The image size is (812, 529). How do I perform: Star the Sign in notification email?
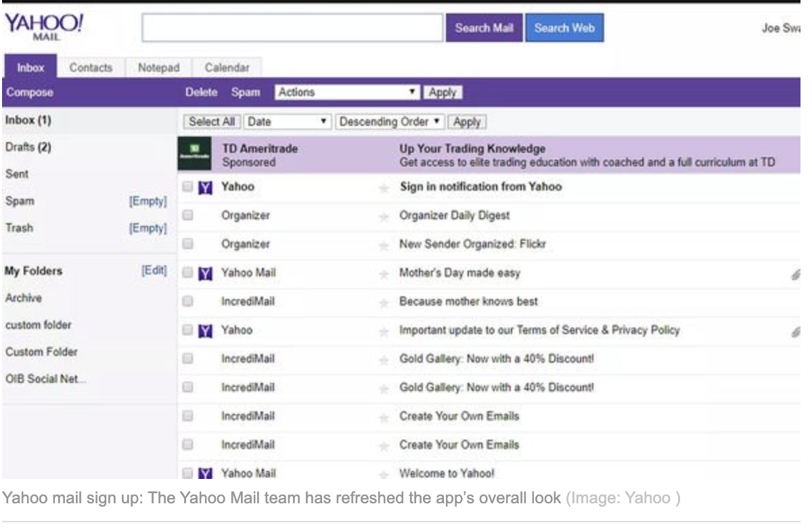tap(384, 187)
